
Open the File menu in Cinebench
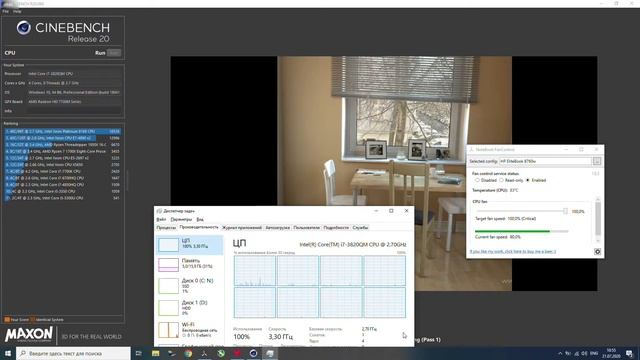click(5, 11)
